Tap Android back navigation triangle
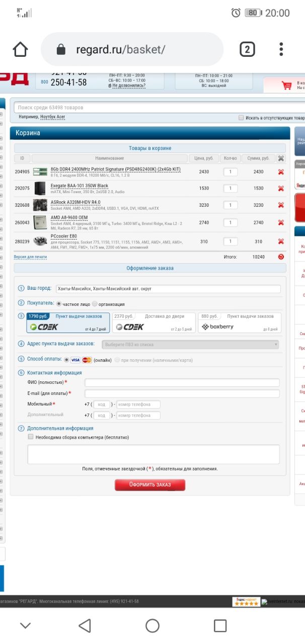The width and height of the screenshot is (305, 644). (x=85, y=625)
